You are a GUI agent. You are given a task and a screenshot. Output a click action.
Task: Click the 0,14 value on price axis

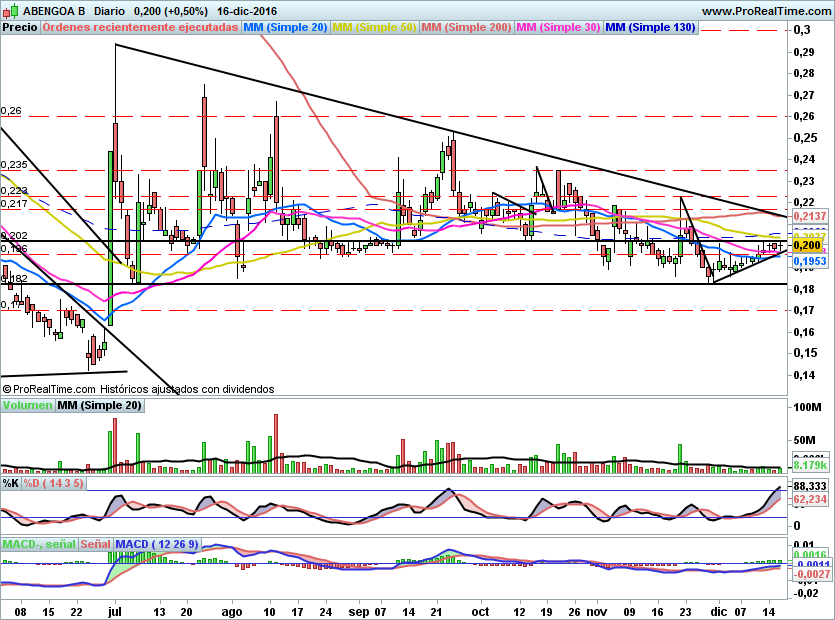click(804, 375)
